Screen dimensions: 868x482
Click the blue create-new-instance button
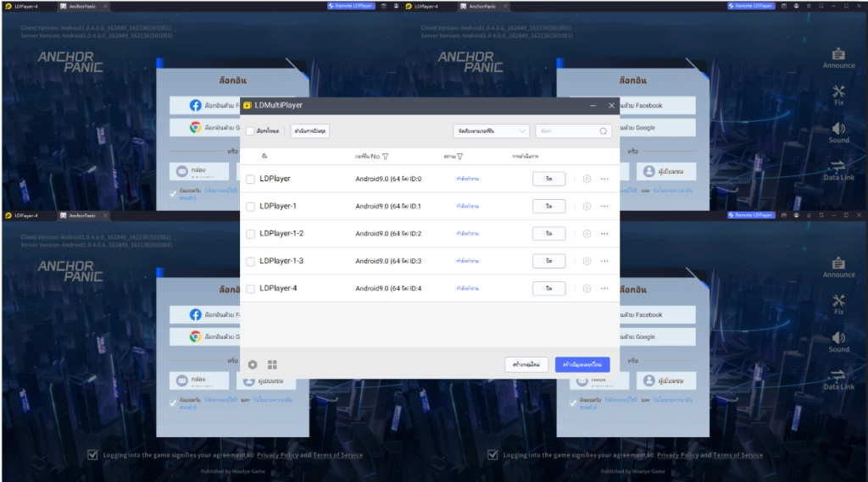(582, 365)
